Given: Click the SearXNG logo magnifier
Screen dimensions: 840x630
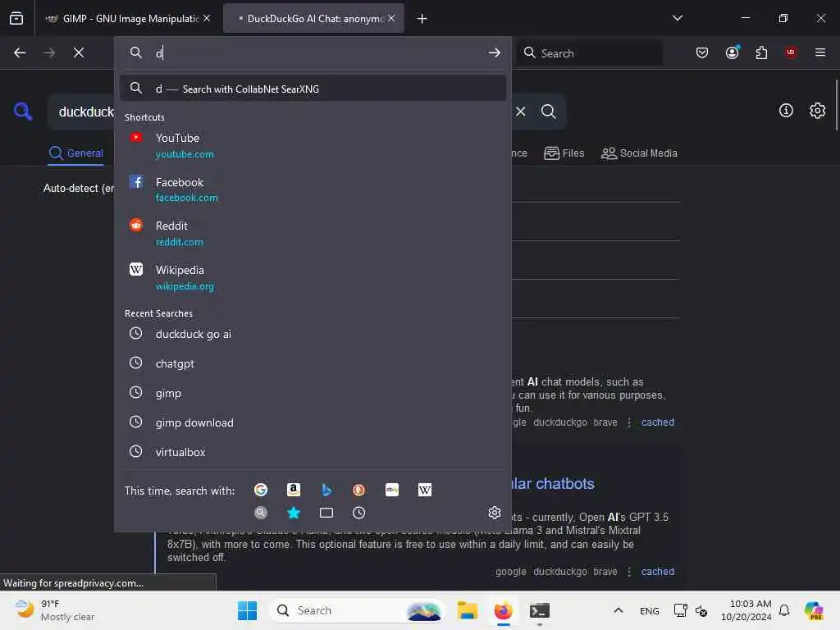Looking at the screenshot, I should [x=23, y=112].
